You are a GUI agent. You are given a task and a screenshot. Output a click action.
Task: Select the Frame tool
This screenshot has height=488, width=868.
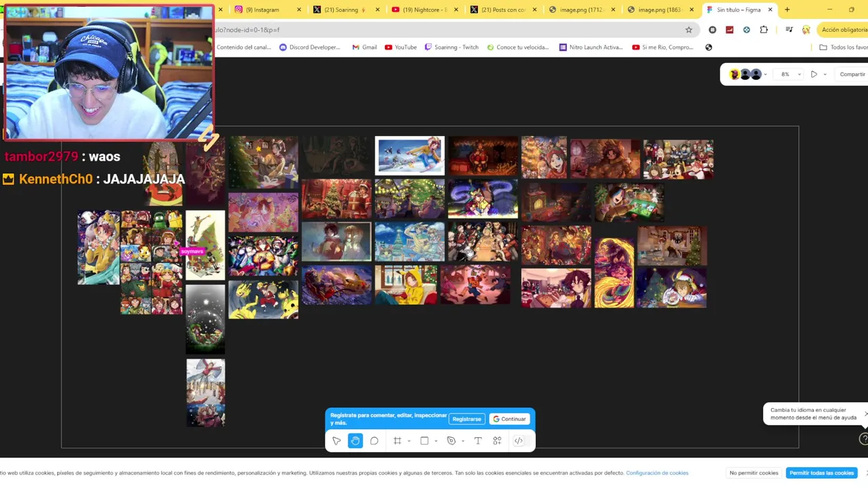coord(397,441)
